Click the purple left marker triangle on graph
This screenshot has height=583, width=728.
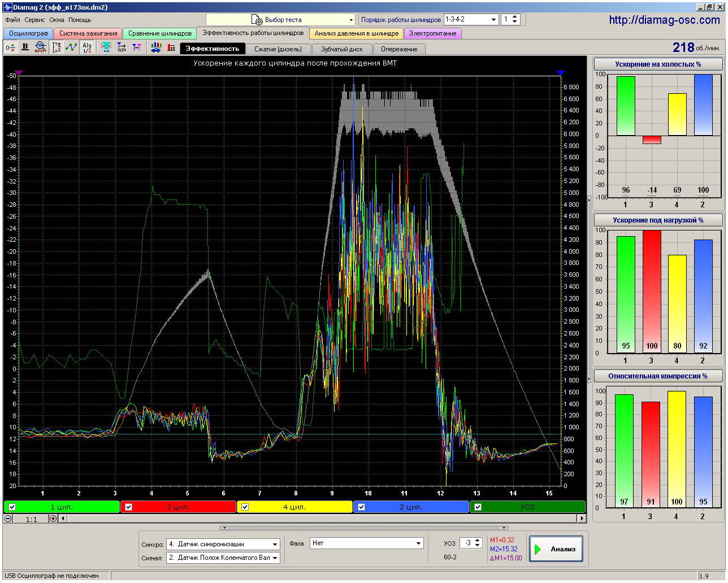pos(19,73)
